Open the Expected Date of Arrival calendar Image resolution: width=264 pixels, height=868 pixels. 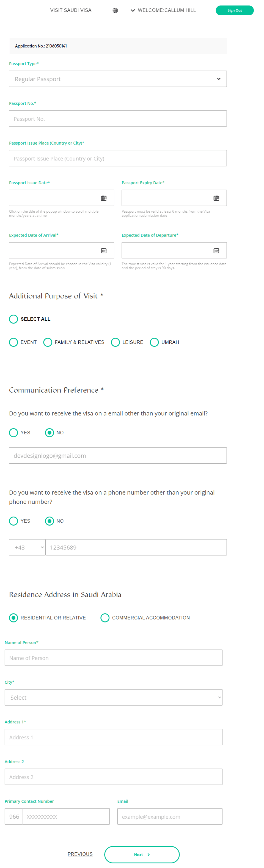pyautogui.click(x=104, y=250)
